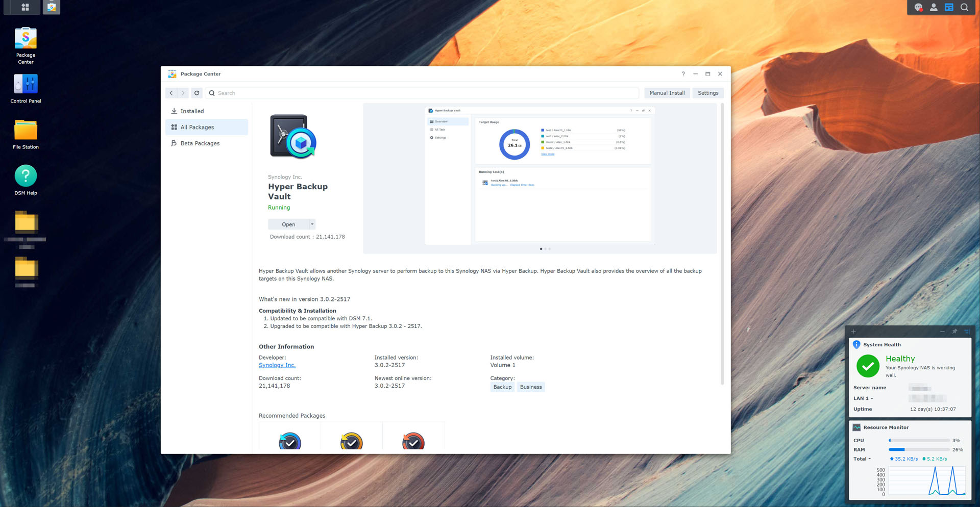
Task: Click the network traffic graph
Action: (x=927, y=481)
